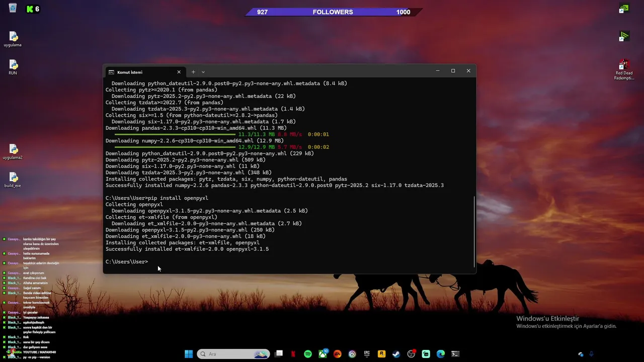Open Task View from the taskbar
Screen dimensions: 644x362
(279, 354)
